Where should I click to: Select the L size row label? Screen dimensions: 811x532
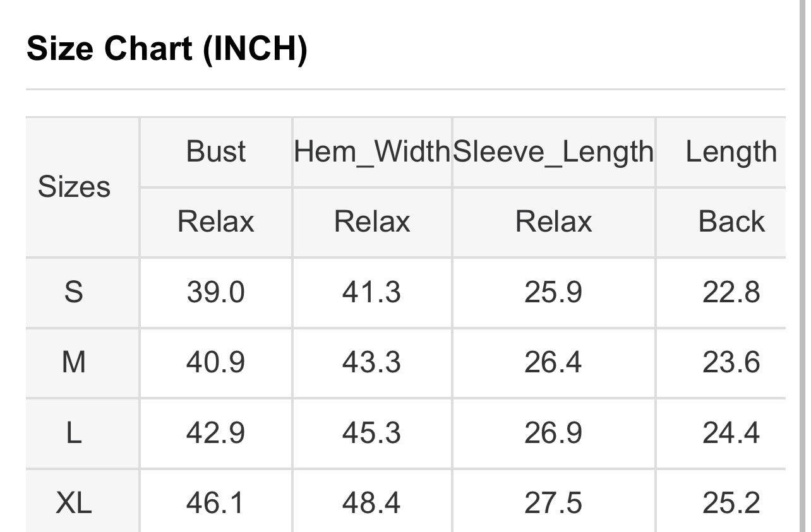(x=74, y=433)
